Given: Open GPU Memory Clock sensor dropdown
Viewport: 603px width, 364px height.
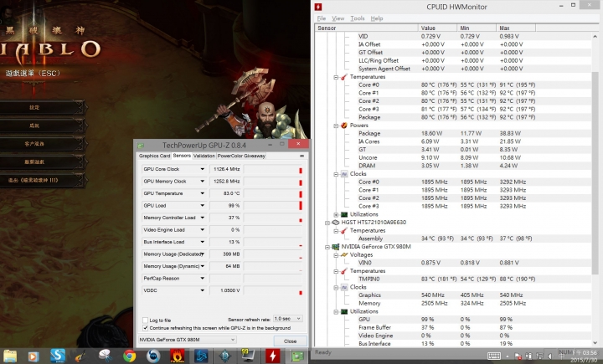Looking at the screenshot, I should coord(203,181).
